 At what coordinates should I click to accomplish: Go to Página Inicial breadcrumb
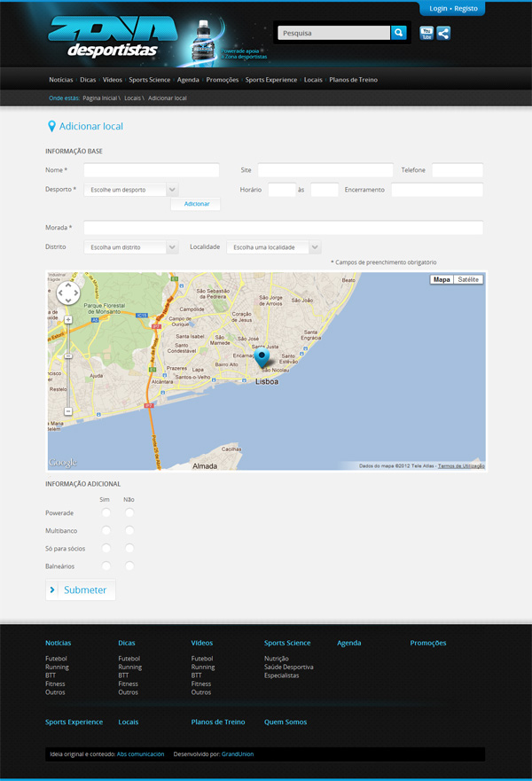pos(100,98)
